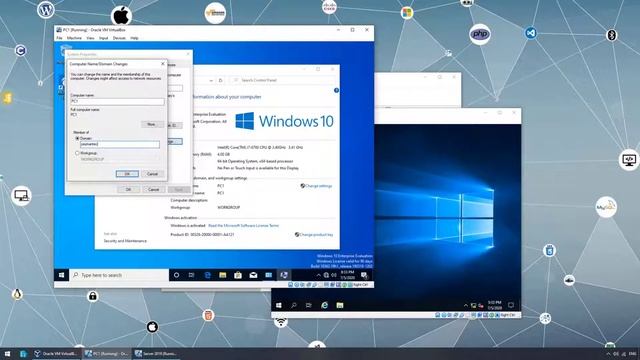Viewport: 640px width, 360px height.
Task: Open the Mail app in the PC1 VM taskbar
Action: pyautogui.click(x=253, y=275)
